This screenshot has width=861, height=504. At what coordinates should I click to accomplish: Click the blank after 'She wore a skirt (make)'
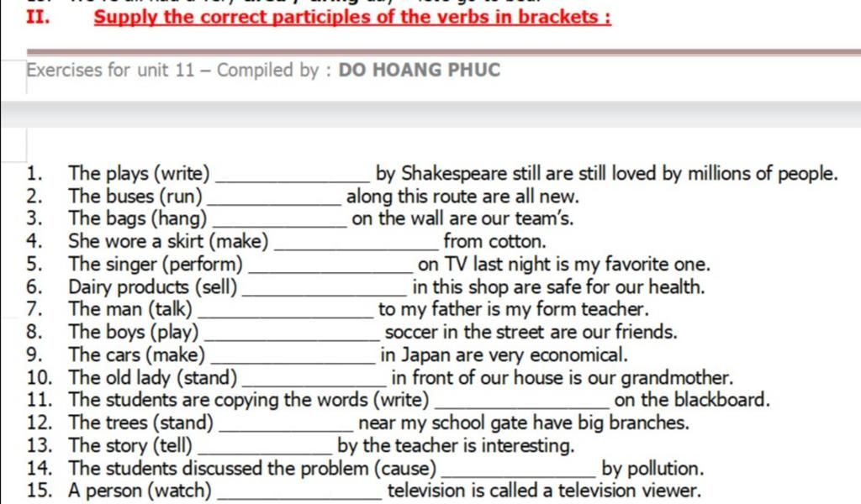click(356, 243)
